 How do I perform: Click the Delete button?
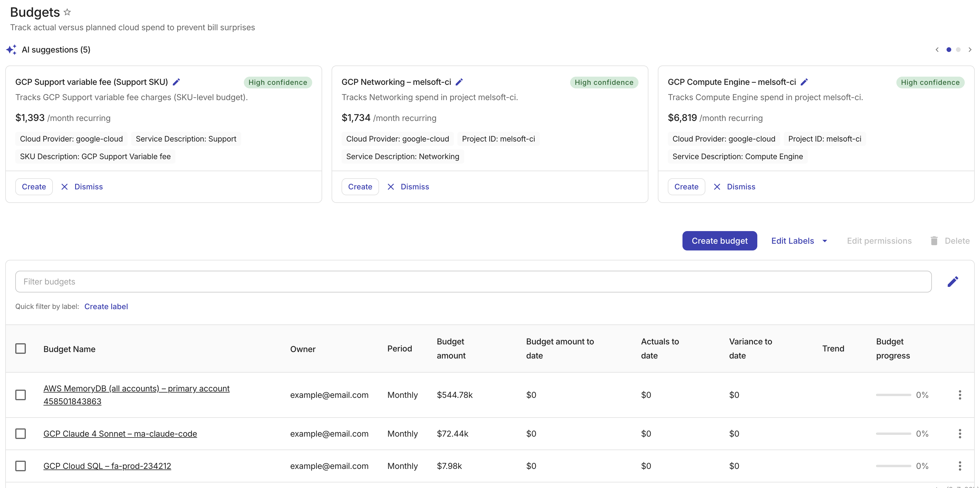[950, 240]
